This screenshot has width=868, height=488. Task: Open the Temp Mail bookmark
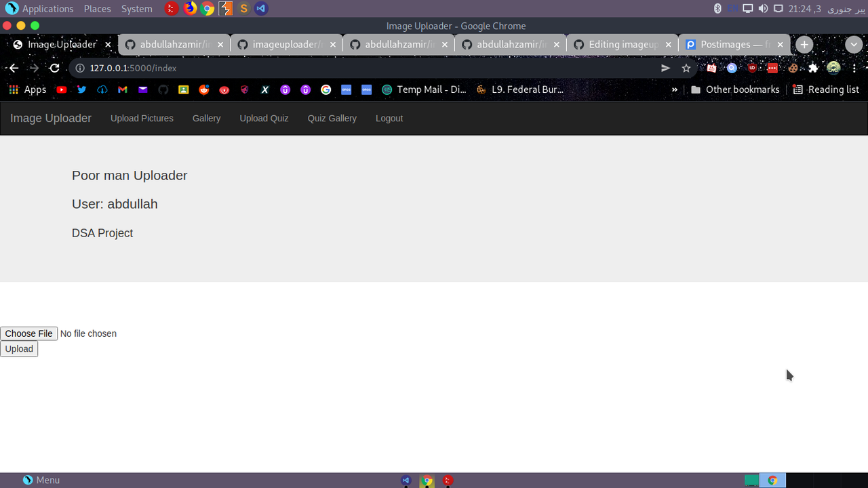pos(424,89)
